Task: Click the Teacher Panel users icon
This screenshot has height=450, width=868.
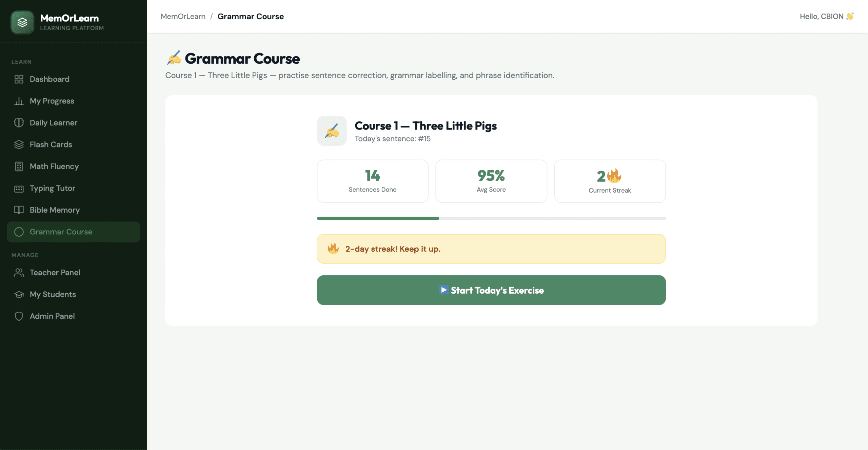Action: pyautogui.click(x=19, y=273)
